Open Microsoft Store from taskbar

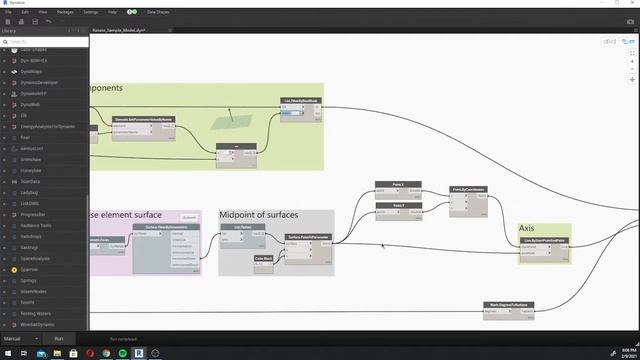(73, 353)
